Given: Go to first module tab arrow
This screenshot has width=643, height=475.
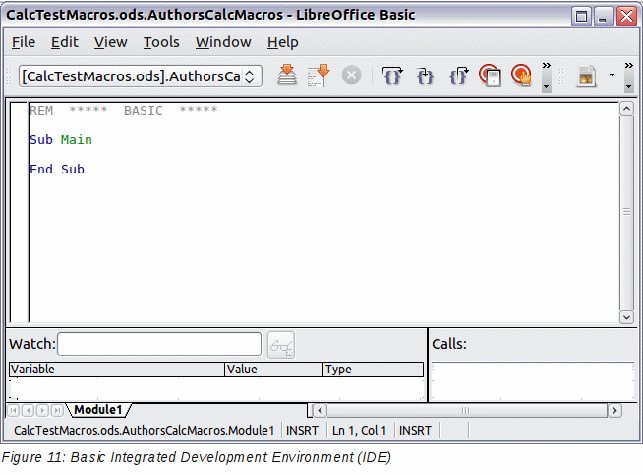Looking at the screenshot, I should [x=14, y=410].
